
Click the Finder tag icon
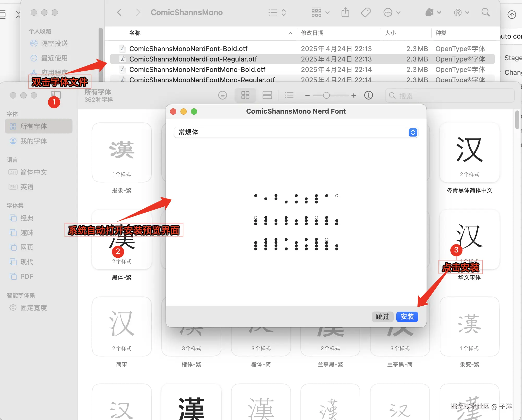(366, 12)
